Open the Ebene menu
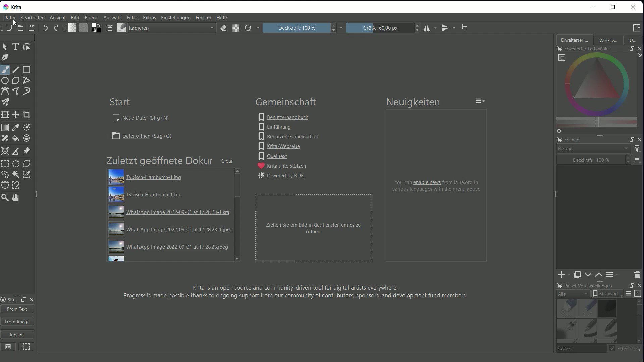The image size is (644, 362). tap(91, 18)
